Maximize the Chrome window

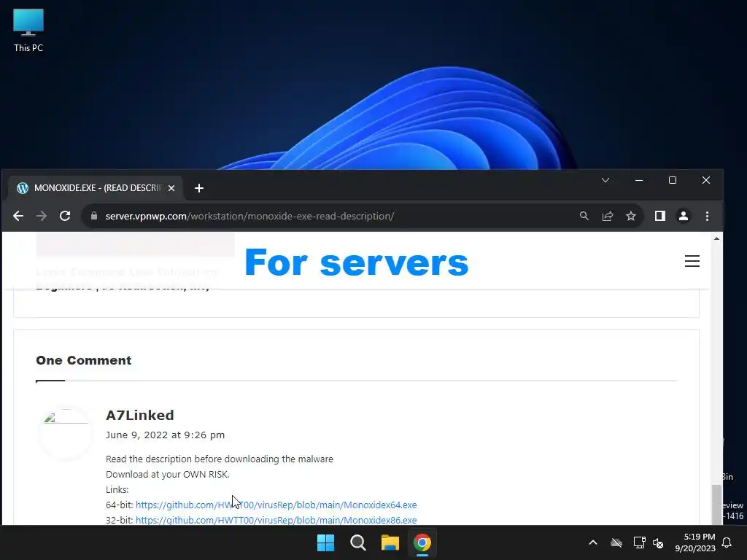point(672,180)
